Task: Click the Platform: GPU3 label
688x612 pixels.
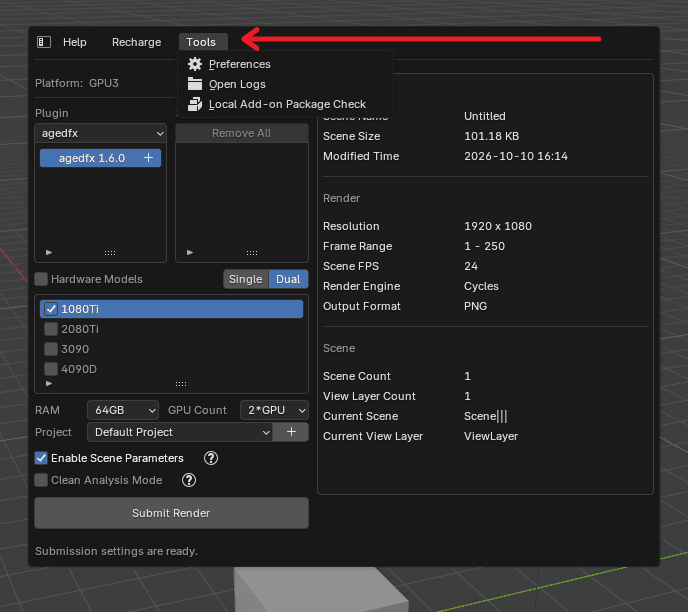Action: [77, 83]
